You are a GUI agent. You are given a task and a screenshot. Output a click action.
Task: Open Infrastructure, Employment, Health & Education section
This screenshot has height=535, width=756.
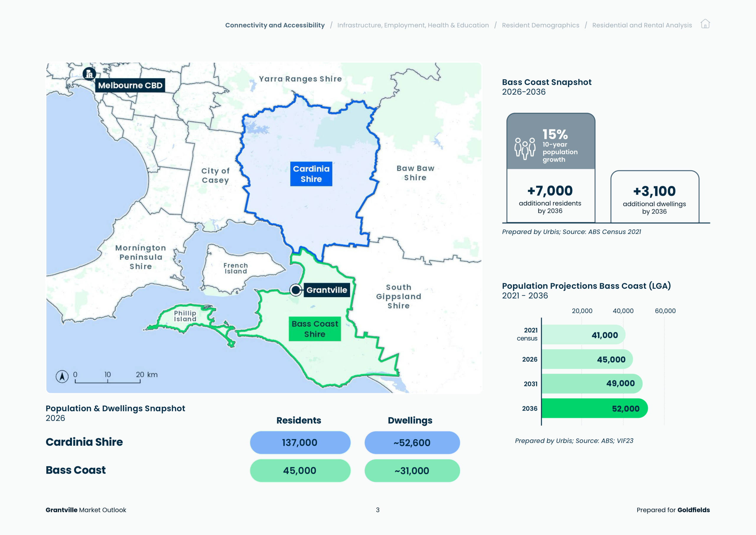[x=413, y=25]
